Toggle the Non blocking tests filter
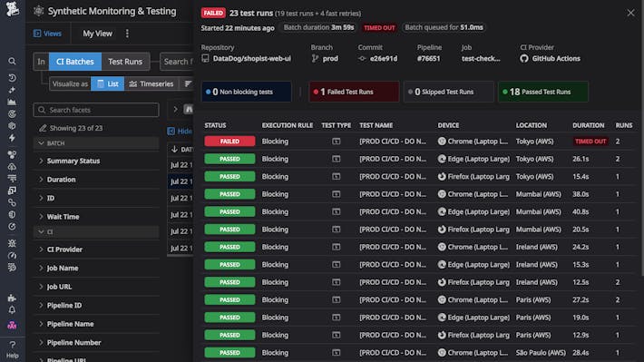The width and height of the screenshot is (644, 362). click(247, 92)
